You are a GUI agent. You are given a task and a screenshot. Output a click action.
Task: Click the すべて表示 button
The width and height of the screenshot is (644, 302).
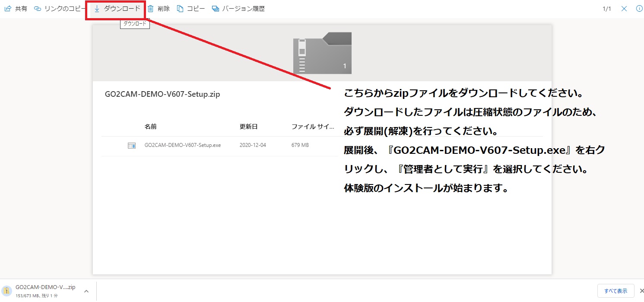point(615,291)
